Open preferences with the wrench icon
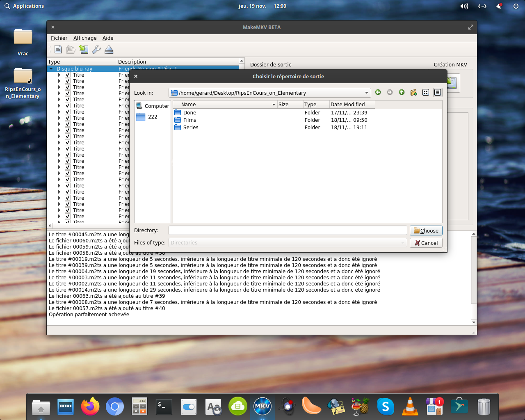 [96, 50]
